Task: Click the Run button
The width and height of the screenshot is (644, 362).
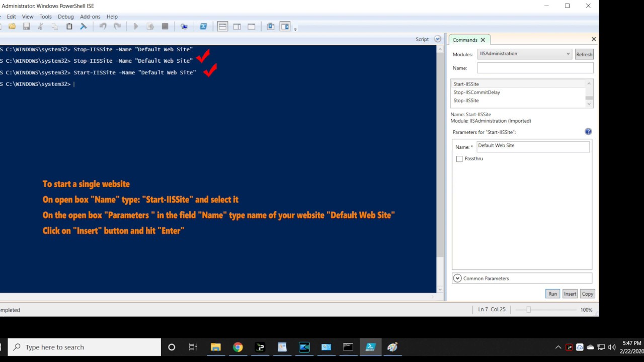Action: click(552, 294)
